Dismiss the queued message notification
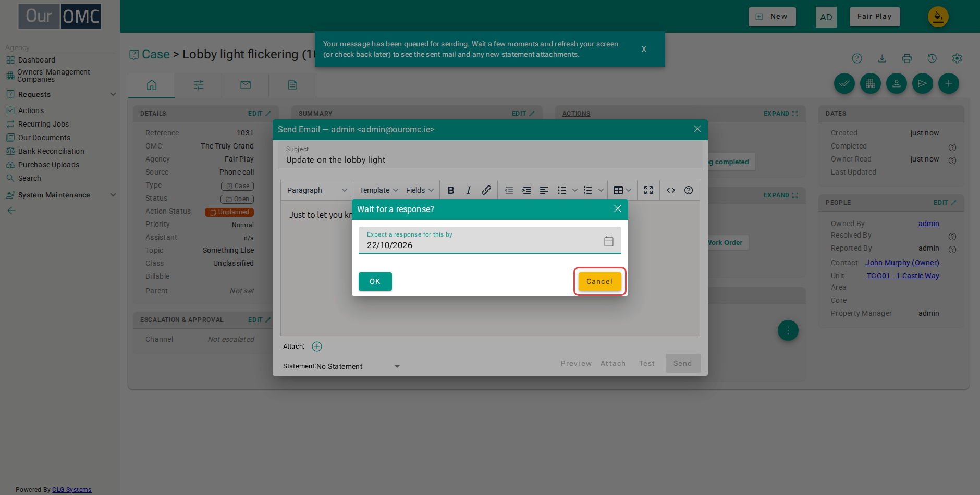This screenshot has width=980, height=495. click(x=644, y=49)
